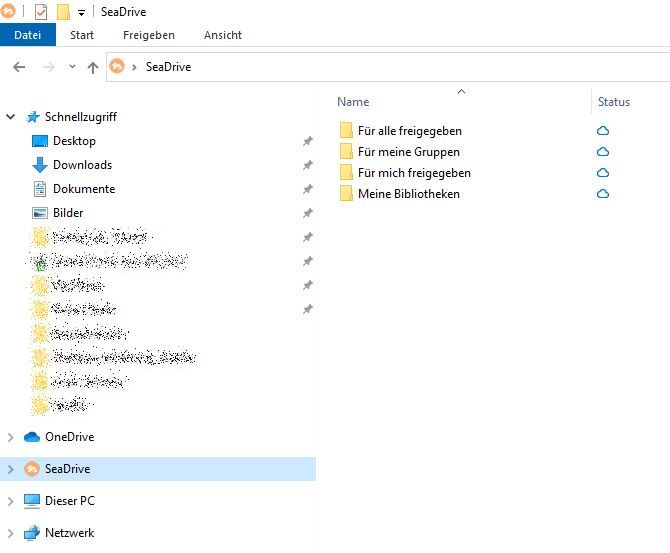
Task: Click the SeaDrive icon in address bar
Action: (117, 67)
